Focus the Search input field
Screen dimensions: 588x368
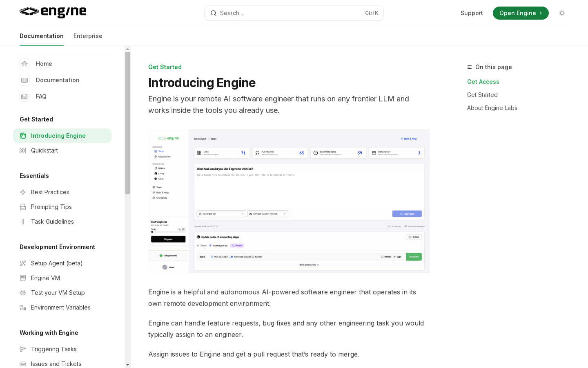[x=294, y=13]
